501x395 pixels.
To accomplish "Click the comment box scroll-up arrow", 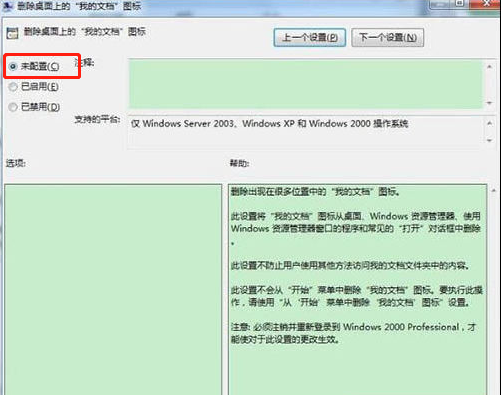I will pos(489,67).
